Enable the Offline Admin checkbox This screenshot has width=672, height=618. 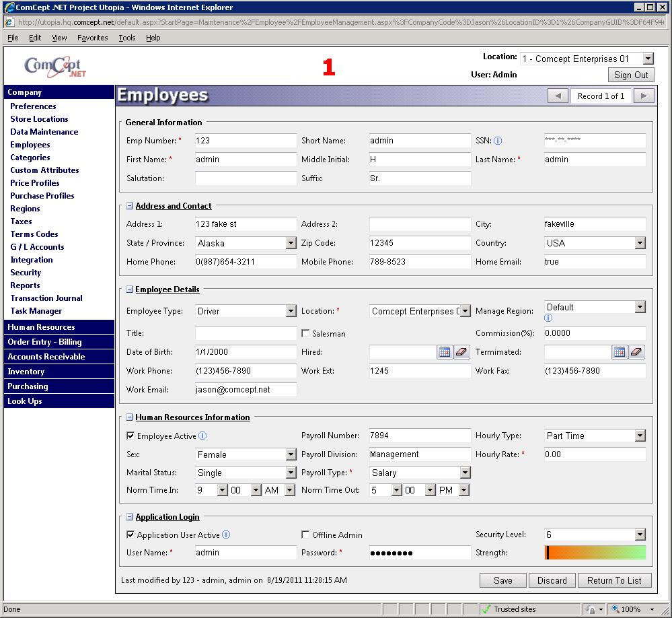pos(305,535)
